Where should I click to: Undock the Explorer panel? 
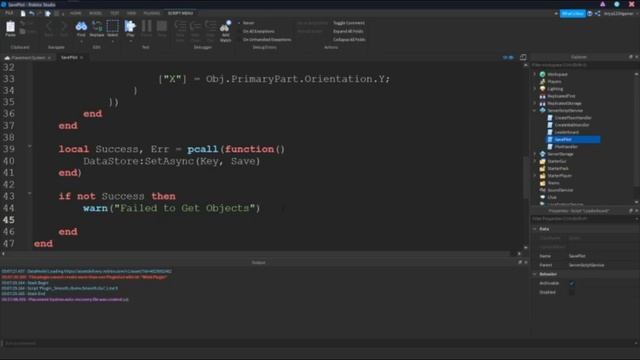(631, 57)
